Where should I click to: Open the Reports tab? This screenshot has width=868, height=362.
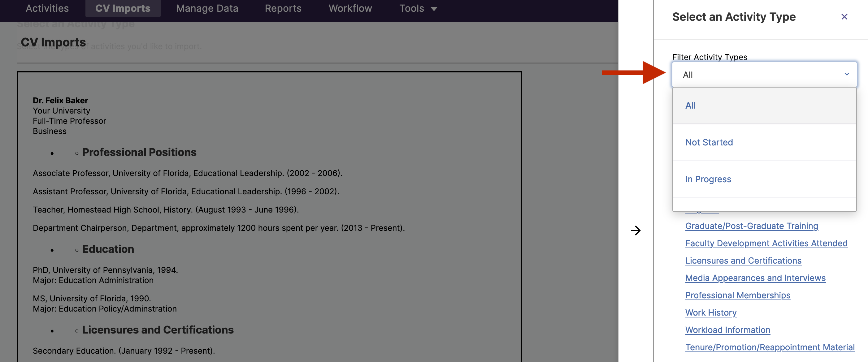pyautogui.click(x=283, y=8)
